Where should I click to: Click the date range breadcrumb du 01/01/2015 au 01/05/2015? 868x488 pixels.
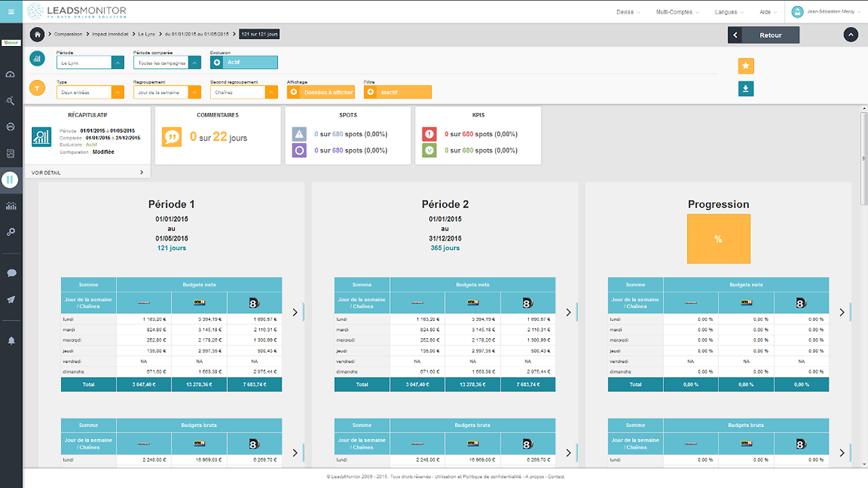[x=197, y=34]
